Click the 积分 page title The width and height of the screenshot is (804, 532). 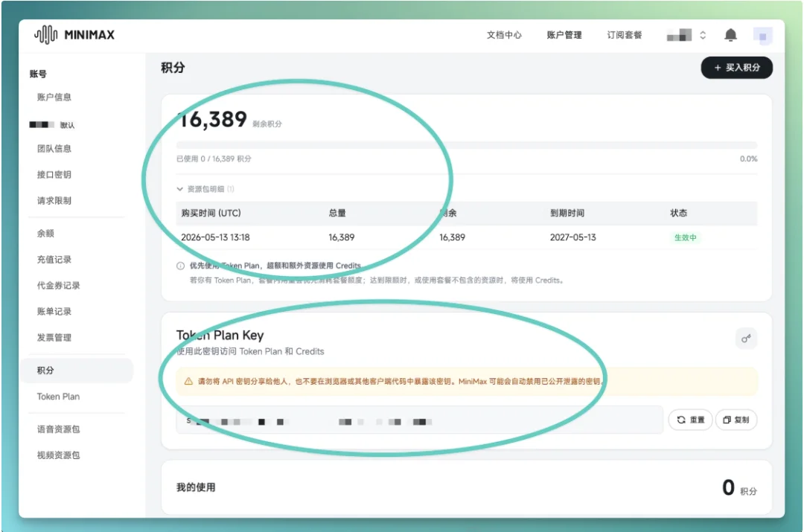(173, 68)
